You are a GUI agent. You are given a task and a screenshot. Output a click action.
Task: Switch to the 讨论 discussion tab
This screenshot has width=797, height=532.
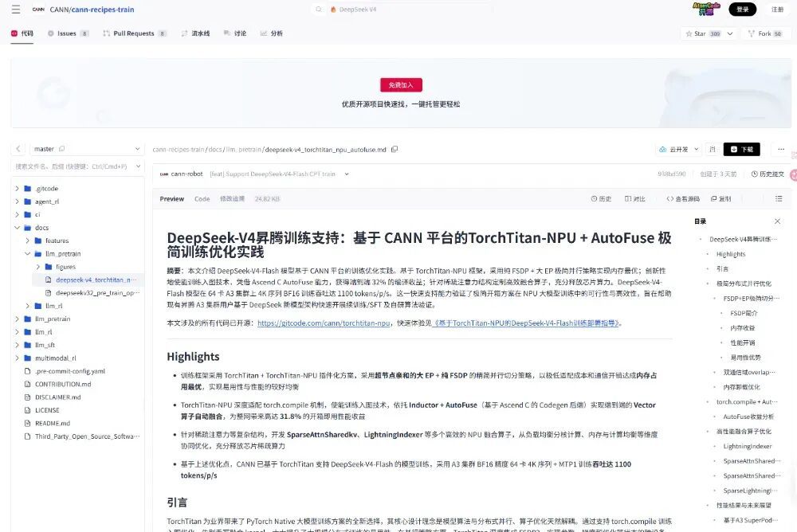[235, 33]
